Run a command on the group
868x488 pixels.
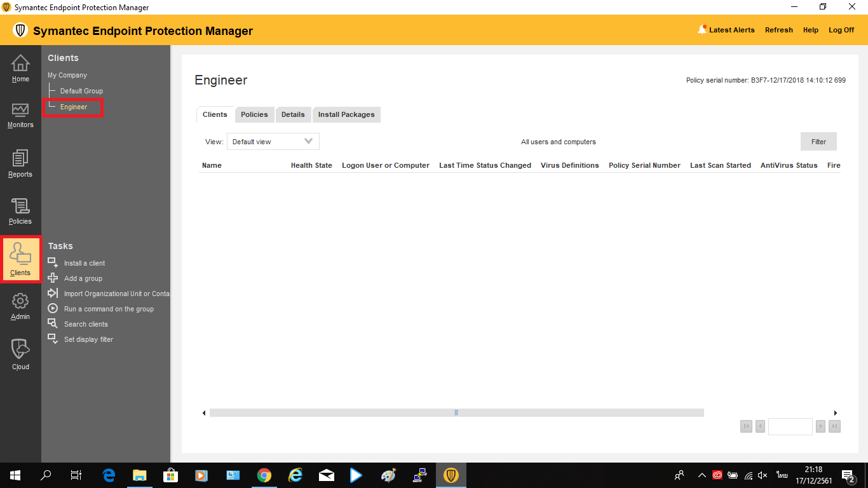pyautogui.click(x=109, y=309)
